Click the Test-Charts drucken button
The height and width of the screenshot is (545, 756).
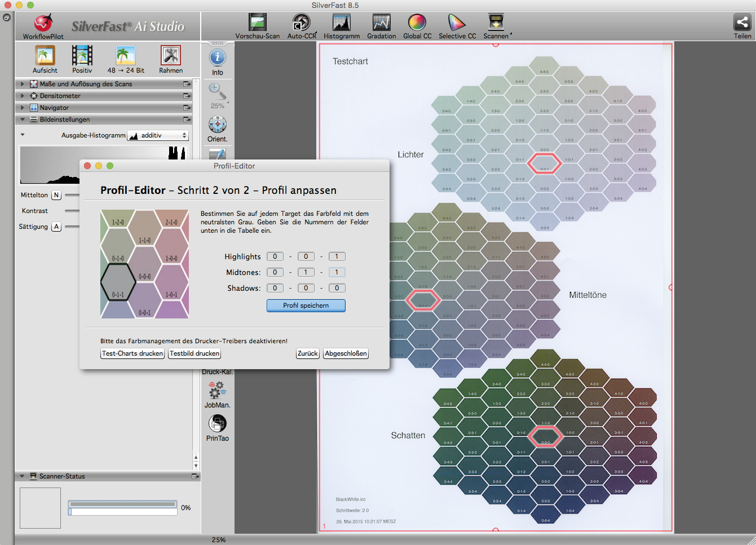(x=132, y=353)
